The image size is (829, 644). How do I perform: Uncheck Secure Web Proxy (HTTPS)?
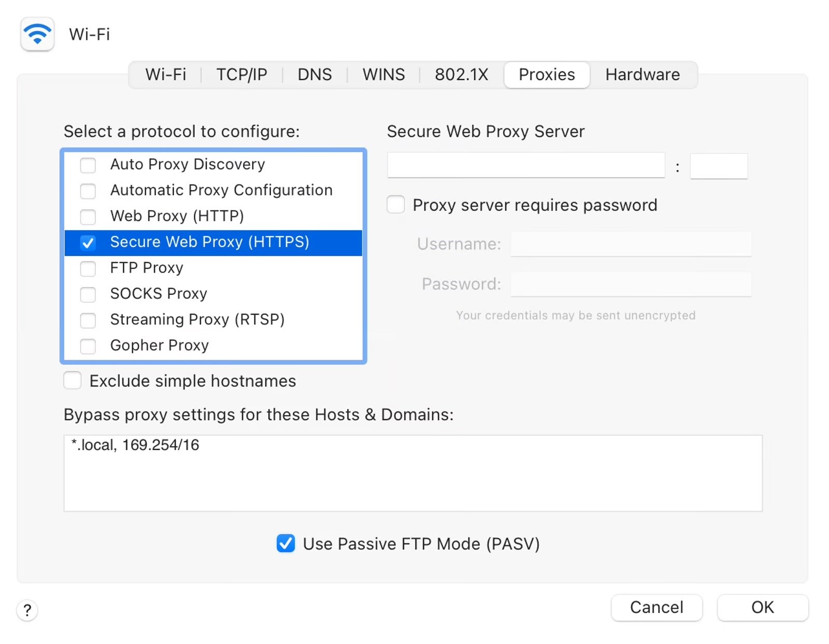pos(88,242)
